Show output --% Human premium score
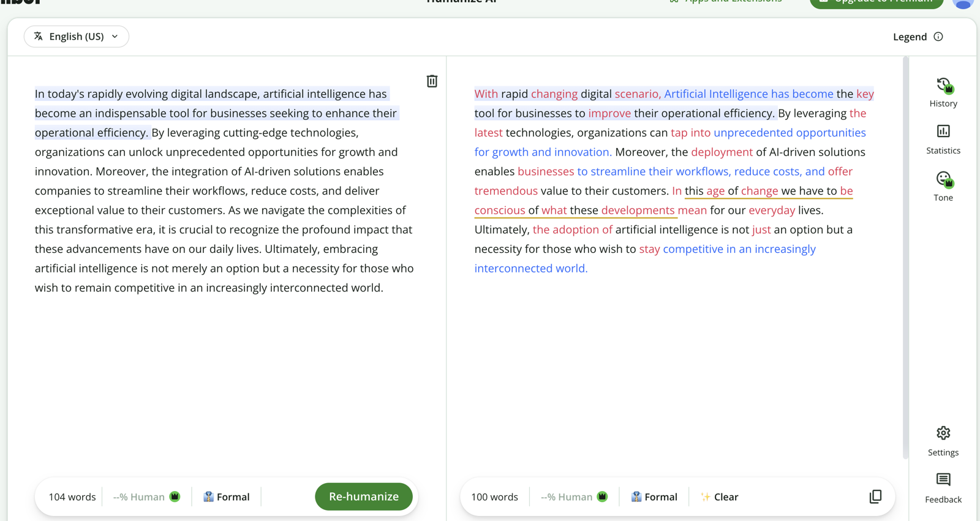Screen dimensions: 980x521 click(x=574, y=497)
